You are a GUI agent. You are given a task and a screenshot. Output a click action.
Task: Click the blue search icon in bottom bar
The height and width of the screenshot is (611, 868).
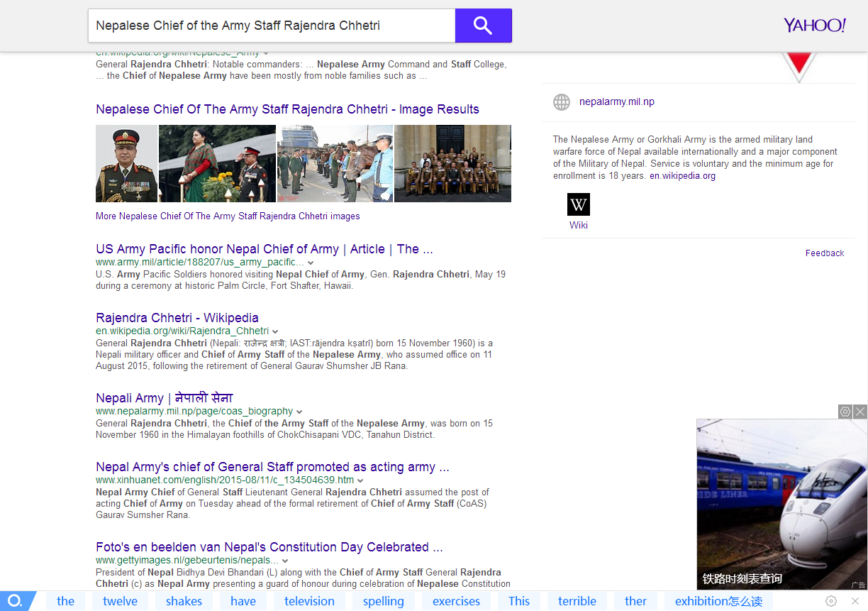(14, 601)
